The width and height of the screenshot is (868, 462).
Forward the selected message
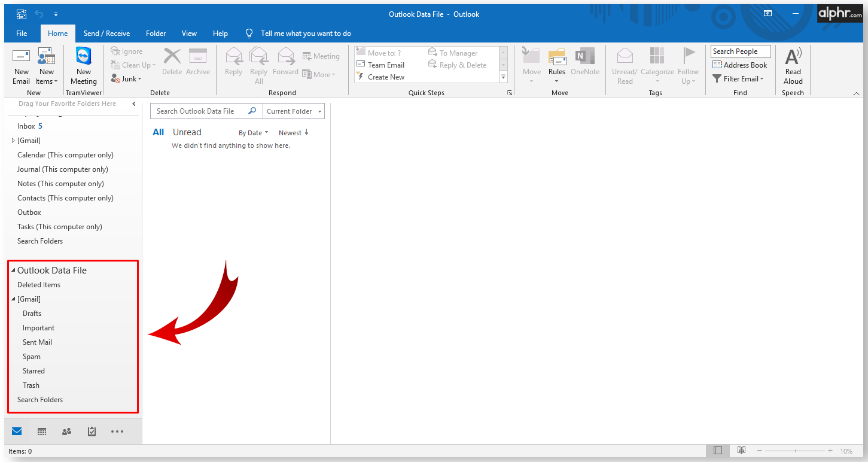(x=285, y=62)
